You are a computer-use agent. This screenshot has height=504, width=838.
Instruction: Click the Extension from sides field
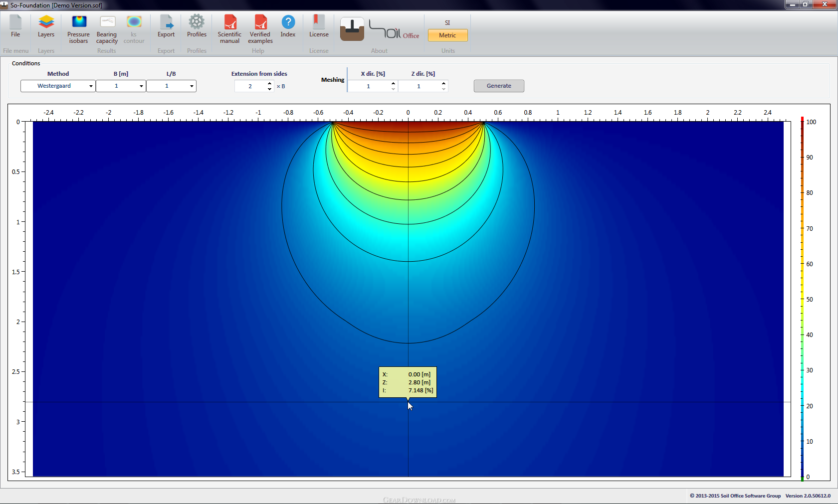coord(250,86)
